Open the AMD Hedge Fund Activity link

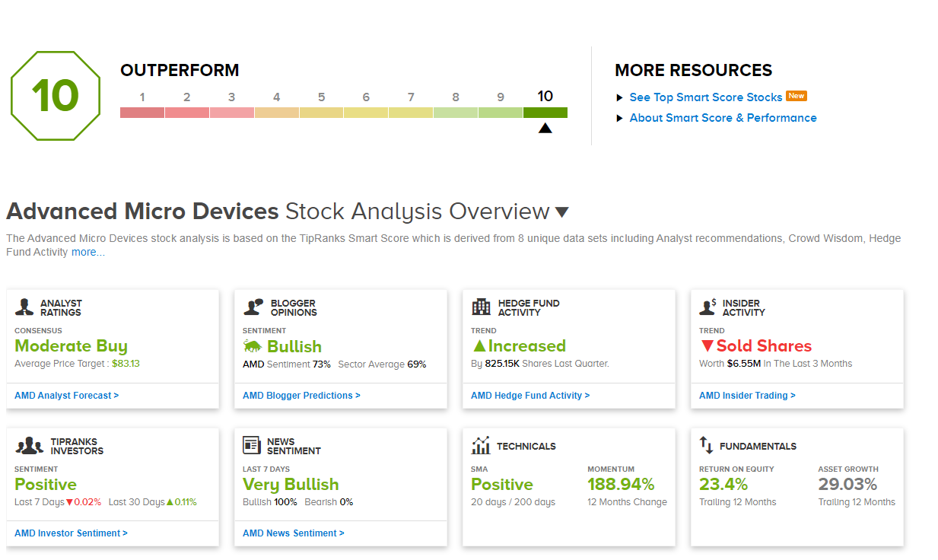tap(530, 396)
